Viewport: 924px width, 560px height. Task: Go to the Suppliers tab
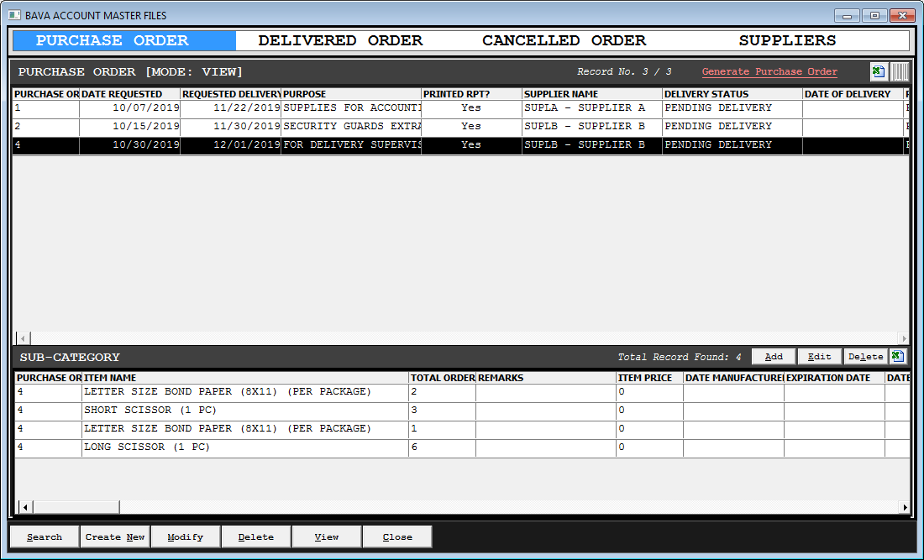coord(787,41)
